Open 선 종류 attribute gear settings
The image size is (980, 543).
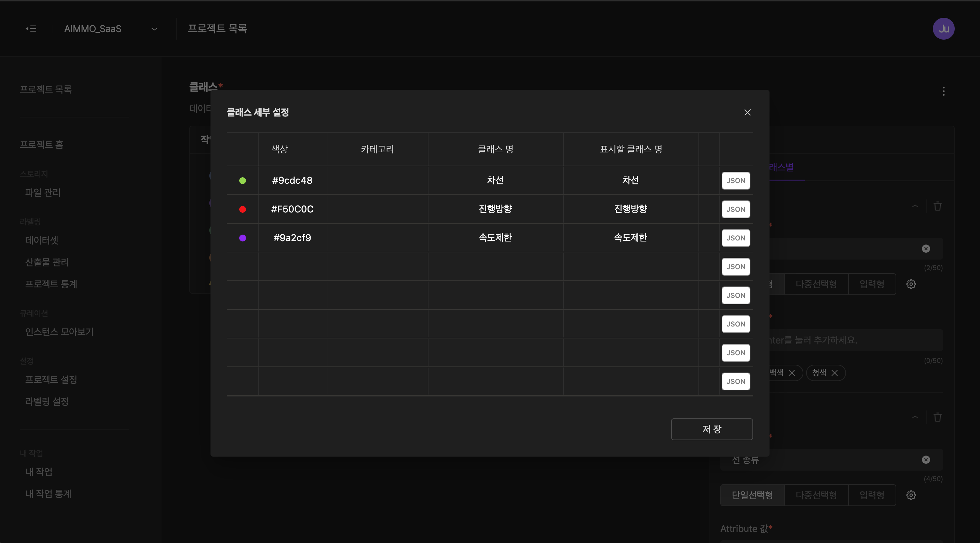(x=911, y=495)
